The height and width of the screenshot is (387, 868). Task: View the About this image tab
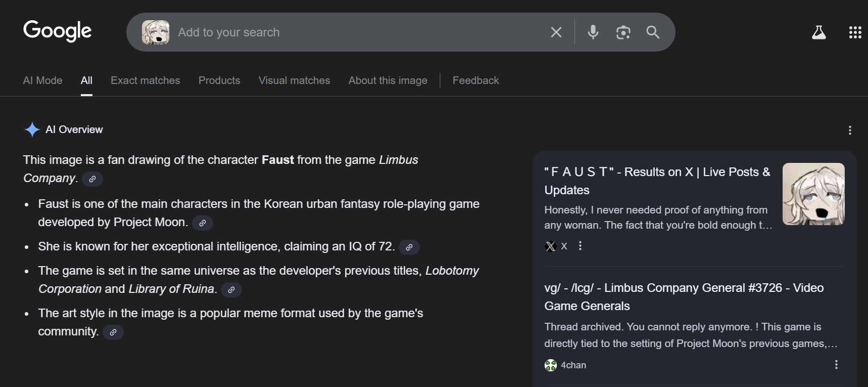tap(388, 80)
